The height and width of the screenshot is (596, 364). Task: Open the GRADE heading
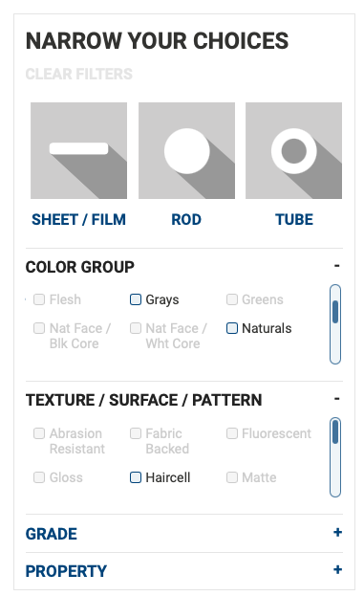52,534
